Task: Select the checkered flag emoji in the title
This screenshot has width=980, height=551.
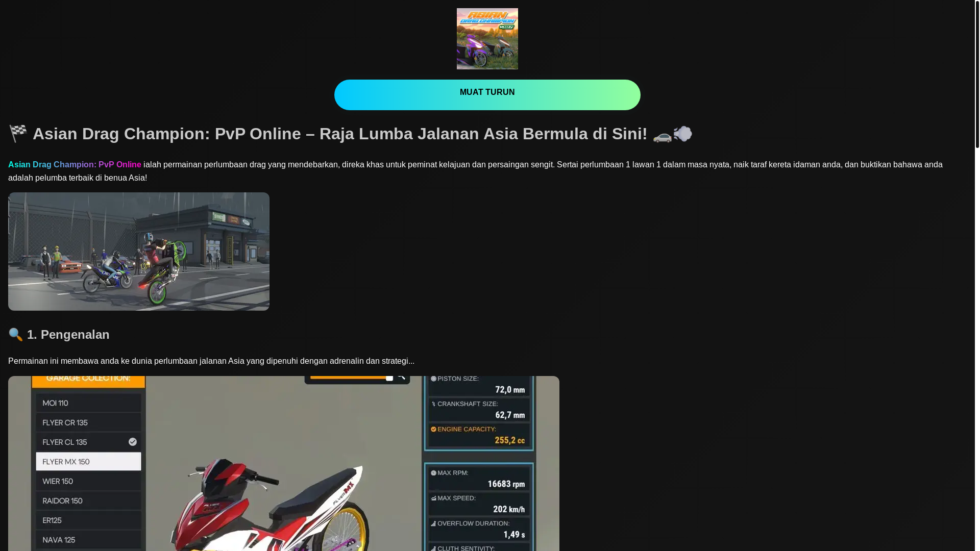Action: click(18, 134)
